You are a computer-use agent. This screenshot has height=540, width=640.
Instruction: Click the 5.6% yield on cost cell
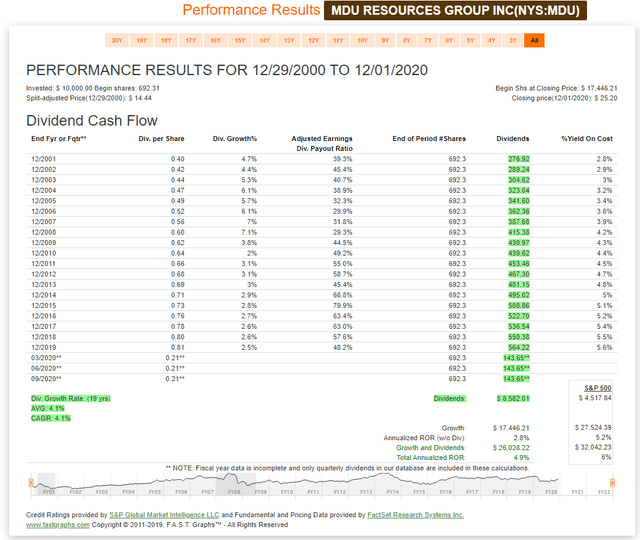pyautogui.click(x=604, y=347)
